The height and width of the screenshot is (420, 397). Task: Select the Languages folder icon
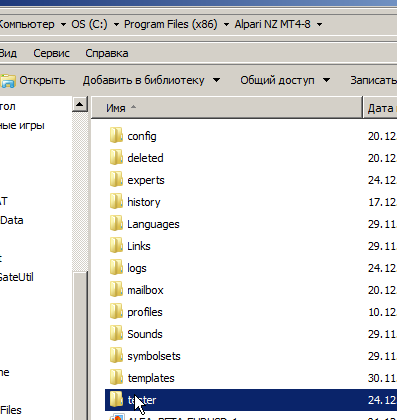[x=116, y=224]
